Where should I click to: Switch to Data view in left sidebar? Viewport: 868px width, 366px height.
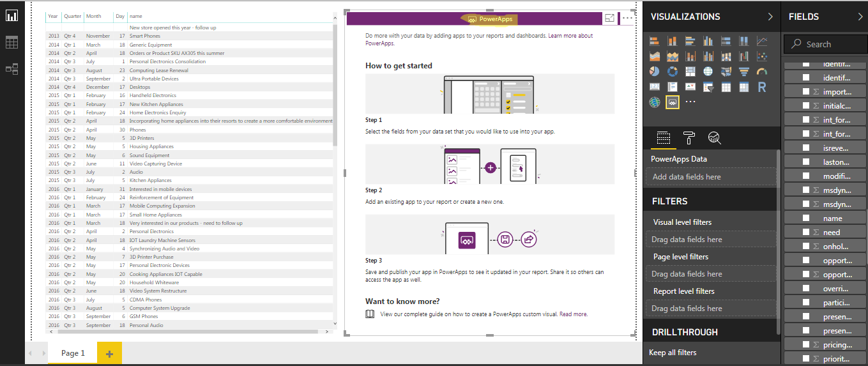tap(11, 43)
